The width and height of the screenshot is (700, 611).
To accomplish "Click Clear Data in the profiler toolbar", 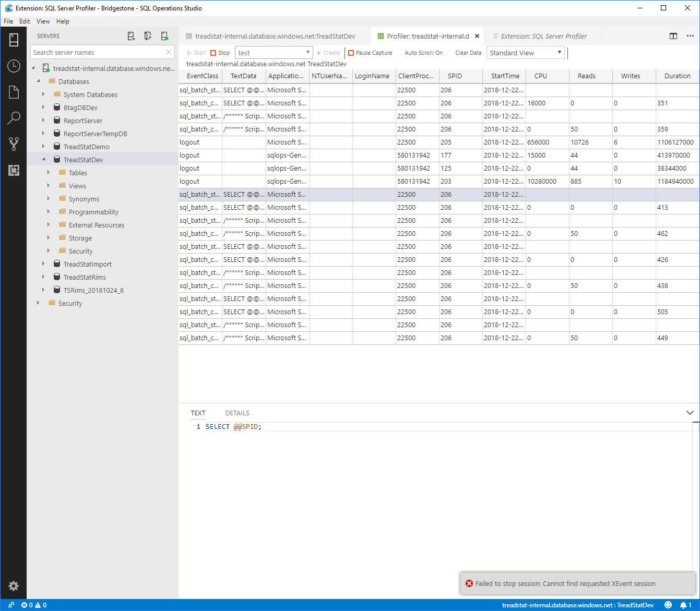I will pyautogui.click(x=468, y=52).
